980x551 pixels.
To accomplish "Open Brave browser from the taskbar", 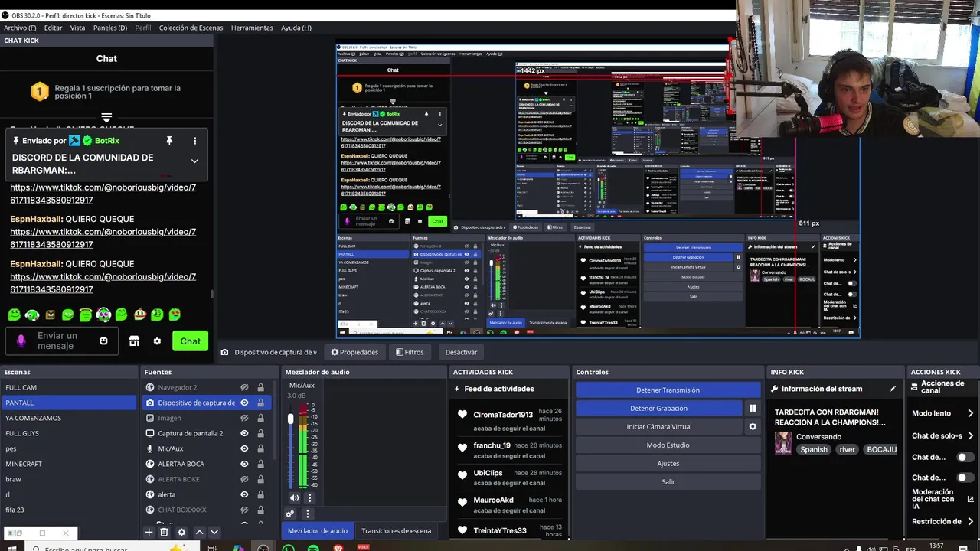I will [x=338, y=548].
